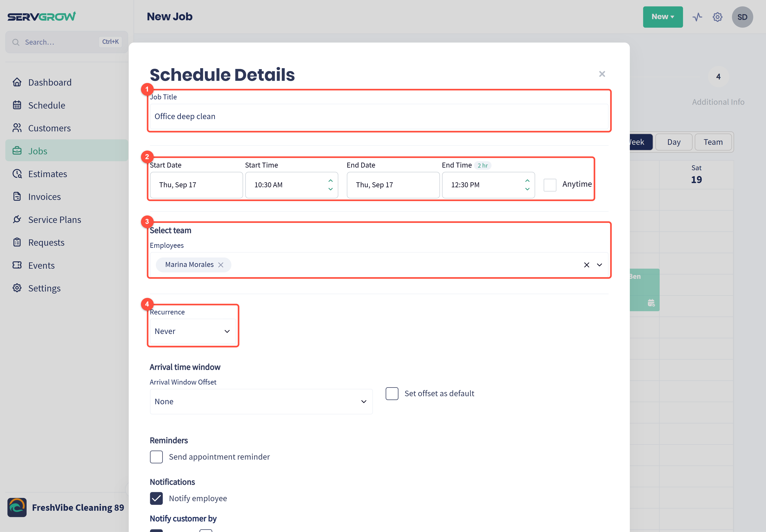
Task: Switch calendar to Team view
Action: click(x=713, y=142)
